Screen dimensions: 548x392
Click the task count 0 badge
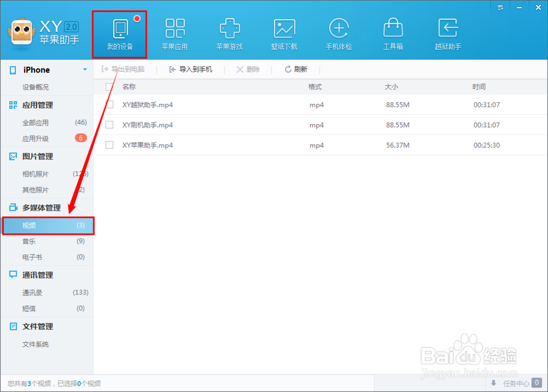point(537,383)
